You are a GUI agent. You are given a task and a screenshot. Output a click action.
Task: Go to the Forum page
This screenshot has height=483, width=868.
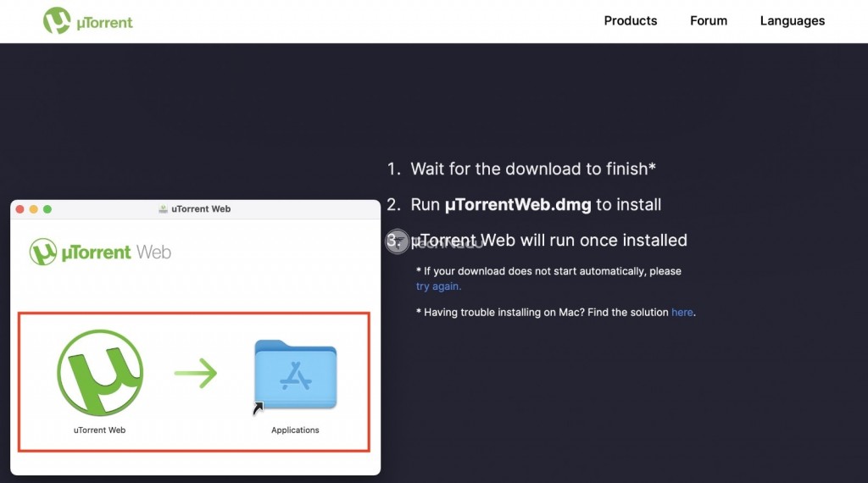(708, 21)
